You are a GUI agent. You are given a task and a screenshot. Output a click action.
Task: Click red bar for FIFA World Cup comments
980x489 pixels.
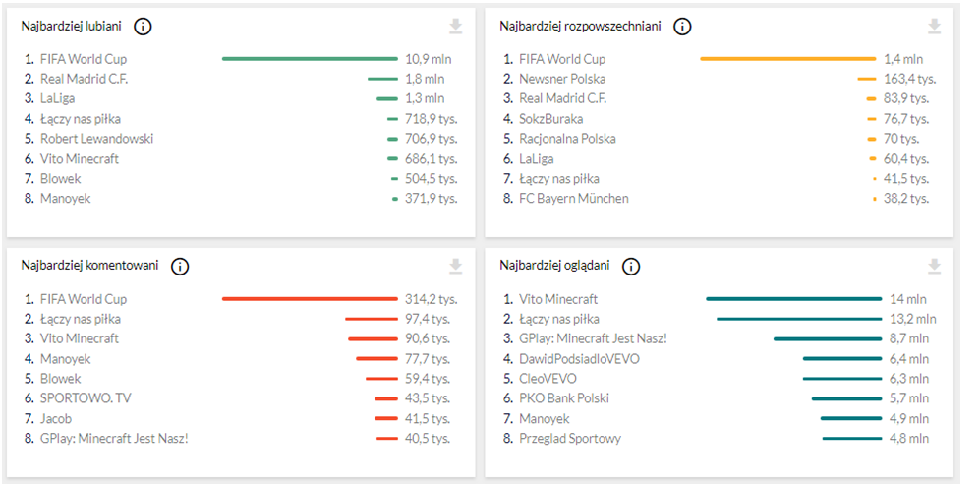click(x=310, y=299)
